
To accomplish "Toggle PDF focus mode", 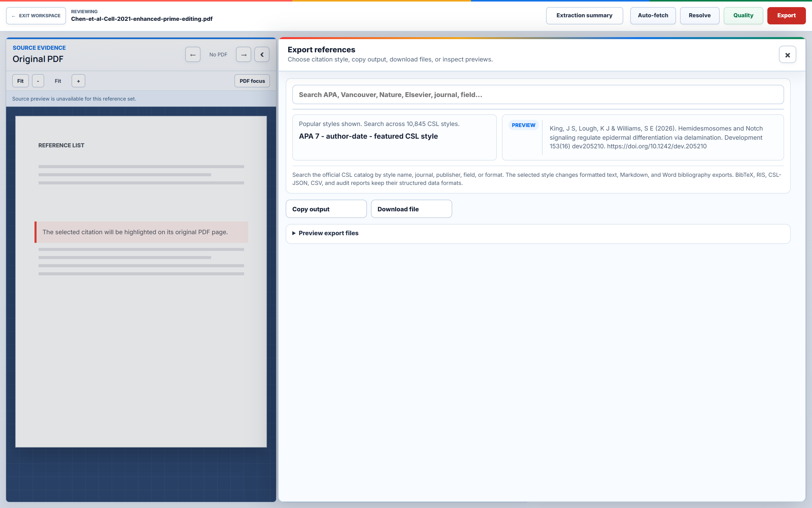I will 252,81.
